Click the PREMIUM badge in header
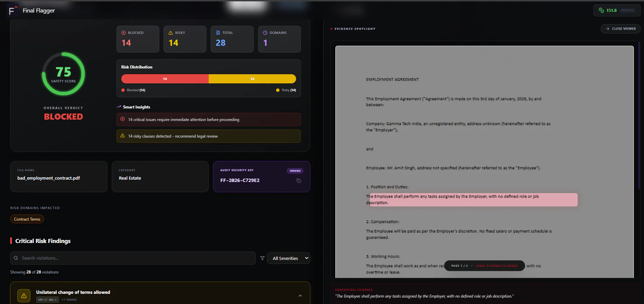Screen dimensions: 644x304 [627, 10]
